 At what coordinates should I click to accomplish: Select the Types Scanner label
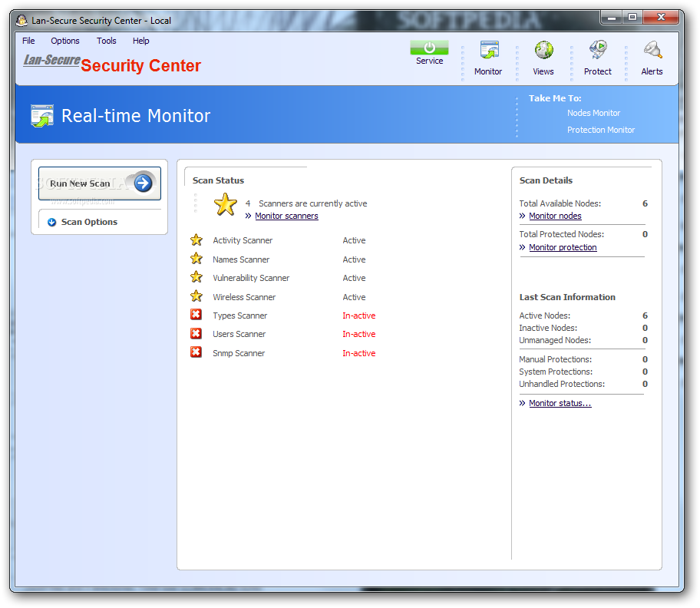239,316
